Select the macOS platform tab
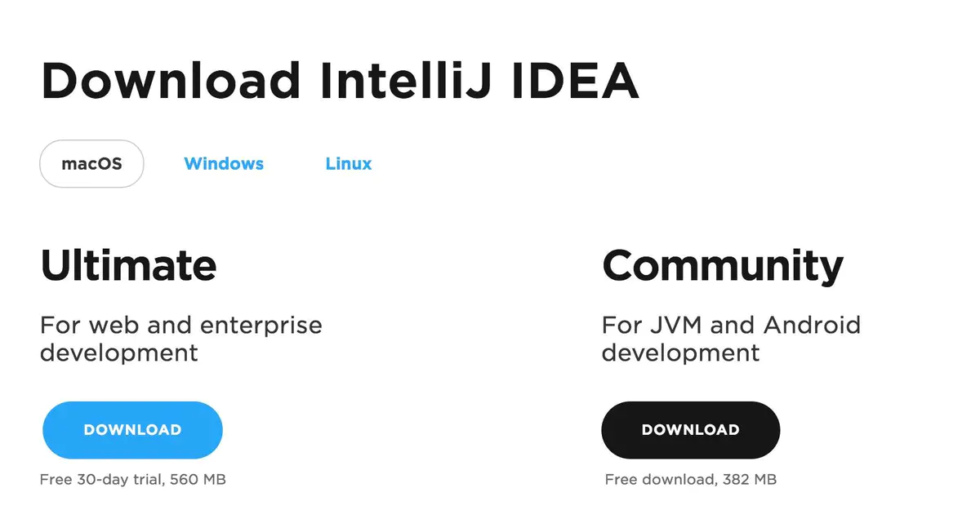 (91, 164)
